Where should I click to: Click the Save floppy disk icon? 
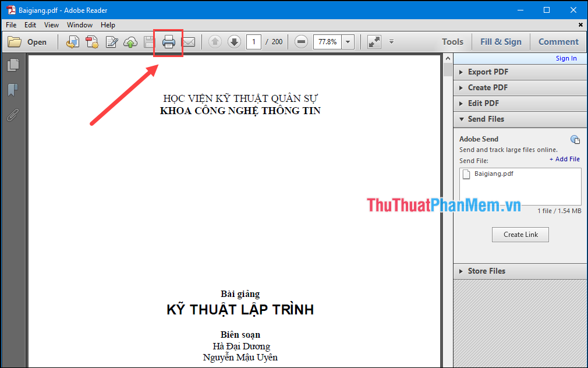(149, 42)
